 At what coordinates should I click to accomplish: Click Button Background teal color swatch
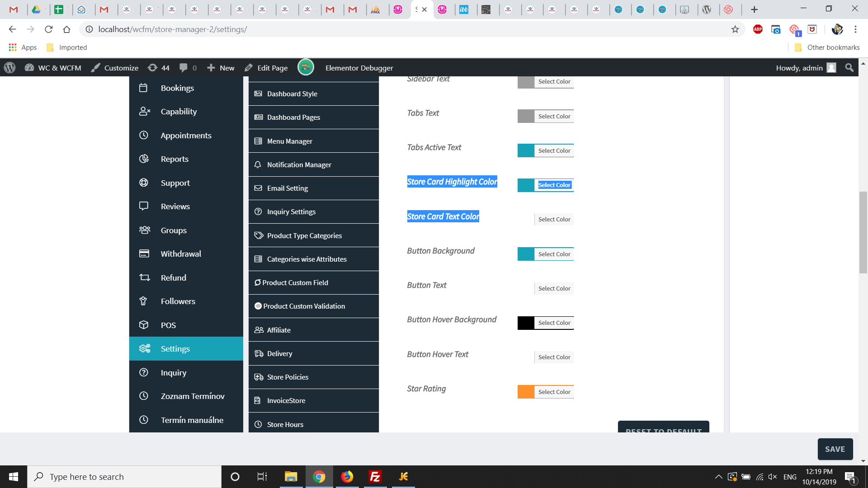pos(526,254)
